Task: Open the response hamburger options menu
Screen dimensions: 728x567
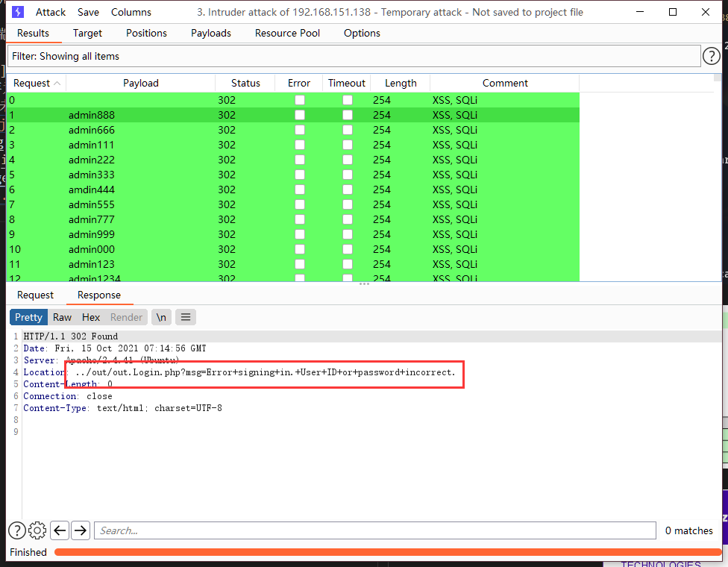Action: tap(186, 317)
